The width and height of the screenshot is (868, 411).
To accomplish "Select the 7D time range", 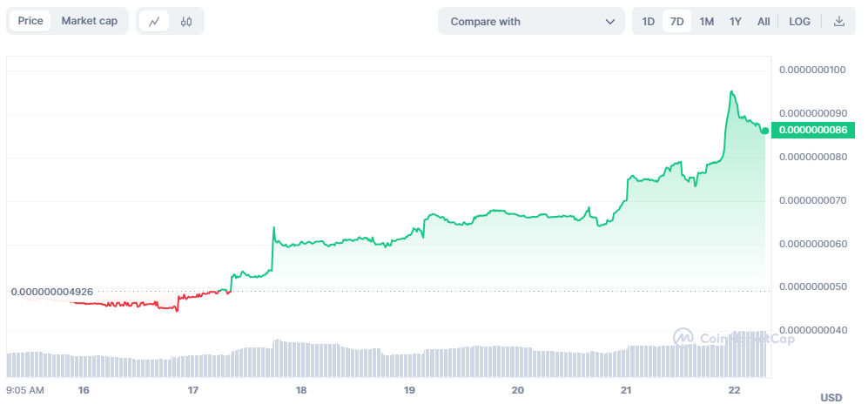I will pos(676,22).
